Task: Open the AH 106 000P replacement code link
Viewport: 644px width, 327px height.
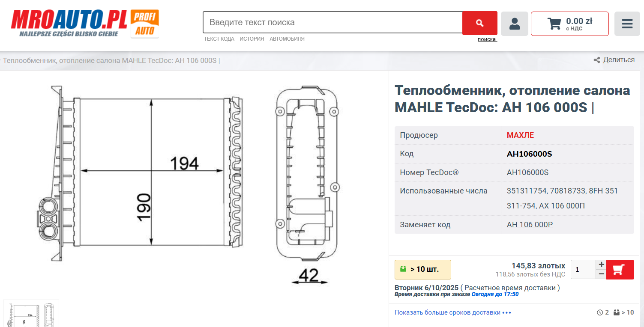Action: pyautogui.click(x=530, y=225)
